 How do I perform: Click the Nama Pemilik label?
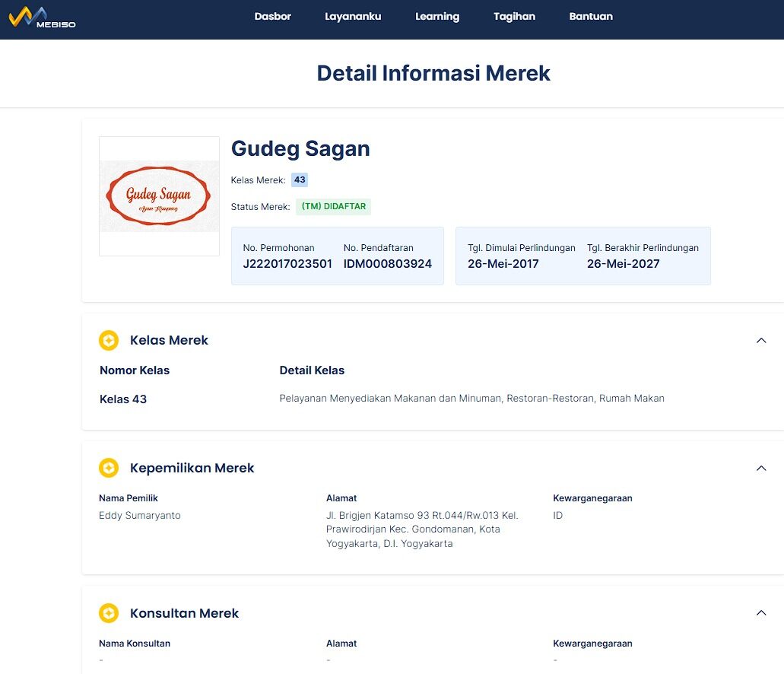(128, 498)
